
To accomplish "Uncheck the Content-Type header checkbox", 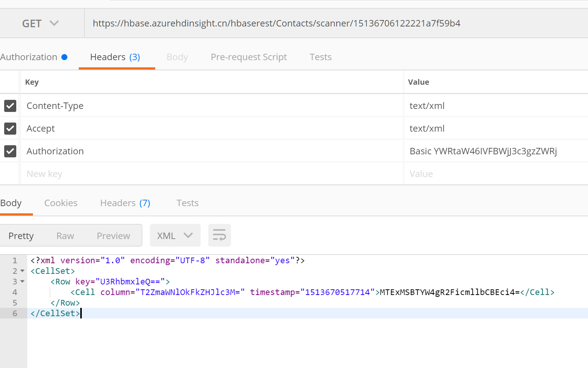I will click(10, 106).
